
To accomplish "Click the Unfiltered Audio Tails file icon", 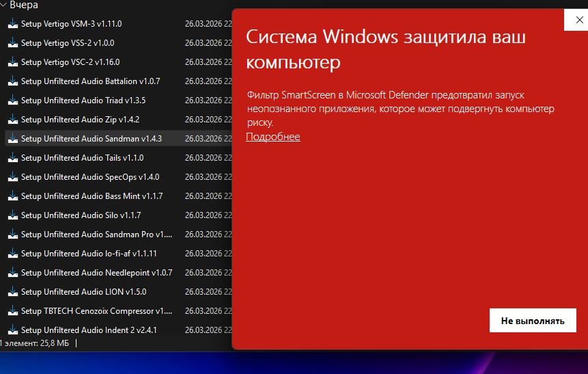I will (x=13, y=158).
